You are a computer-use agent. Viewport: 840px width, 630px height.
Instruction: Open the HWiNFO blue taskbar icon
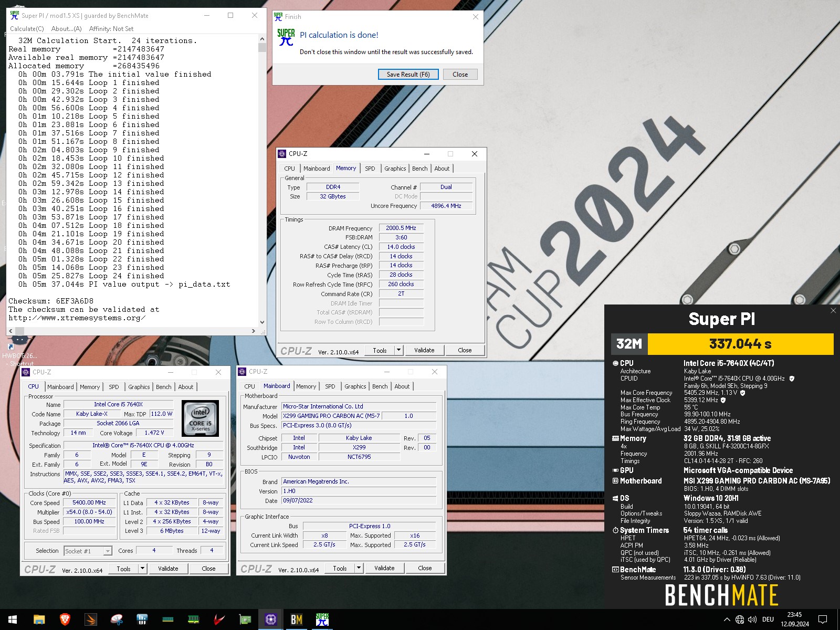click(142, 619)
